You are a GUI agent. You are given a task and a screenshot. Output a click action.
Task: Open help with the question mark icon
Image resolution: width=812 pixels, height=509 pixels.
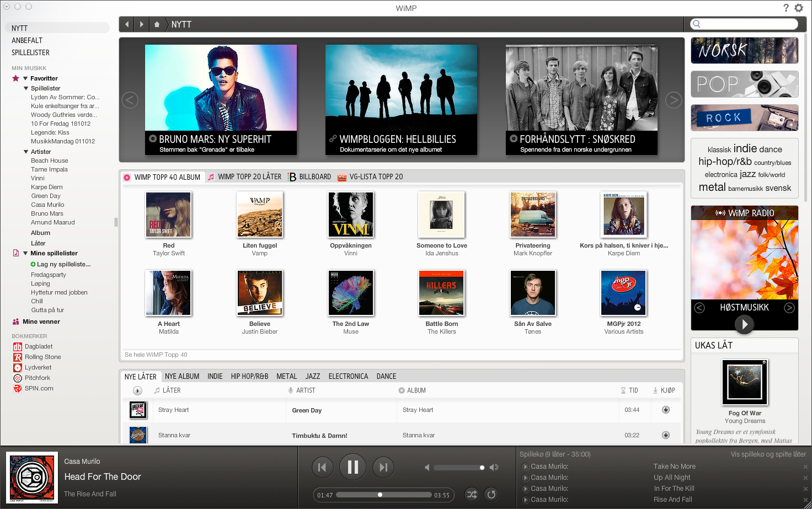tap(786, 8)
